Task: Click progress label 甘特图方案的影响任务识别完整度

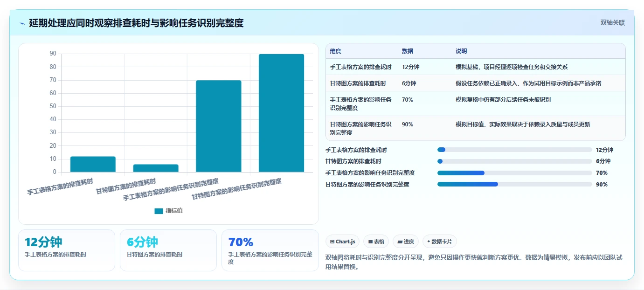Action: [x=367, y=184]
